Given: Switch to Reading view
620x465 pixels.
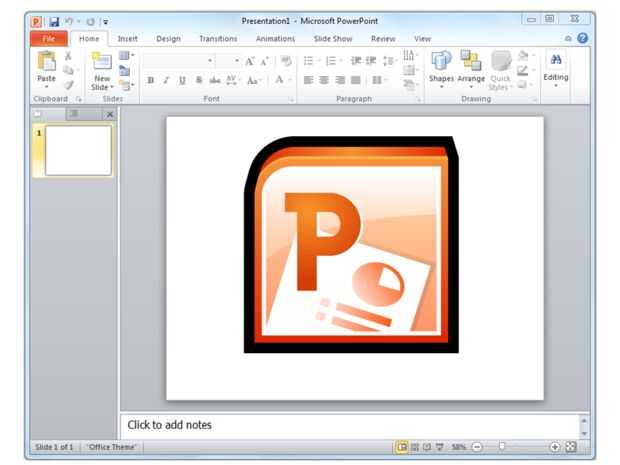Looking at the screenshot, I should [x=427, y=447].
